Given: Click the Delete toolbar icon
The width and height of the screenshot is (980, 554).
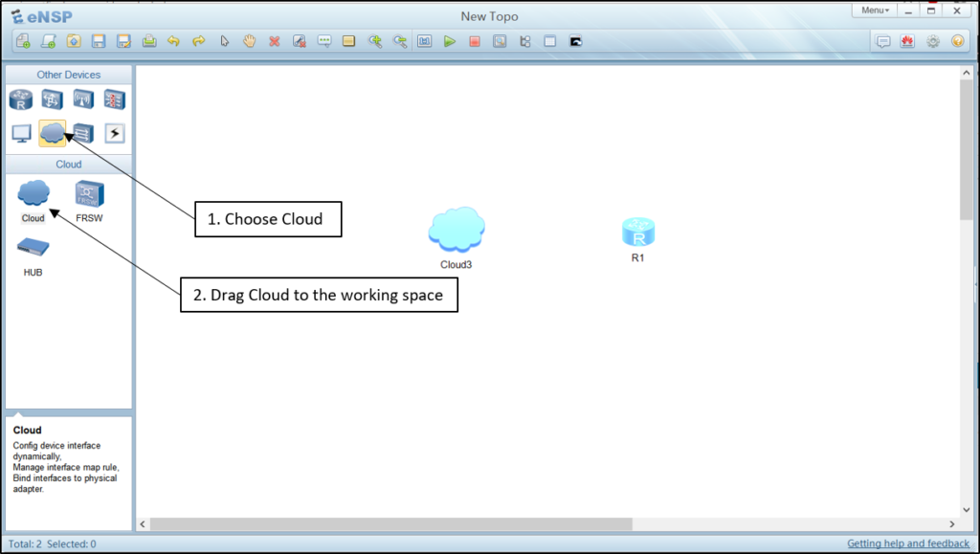Looking at the screenshot, I should tap(276, 41).
